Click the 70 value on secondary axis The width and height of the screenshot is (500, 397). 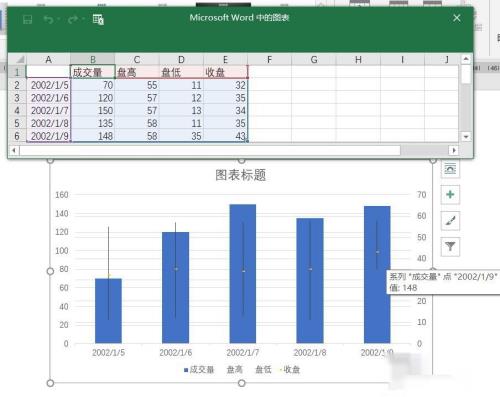422,195
